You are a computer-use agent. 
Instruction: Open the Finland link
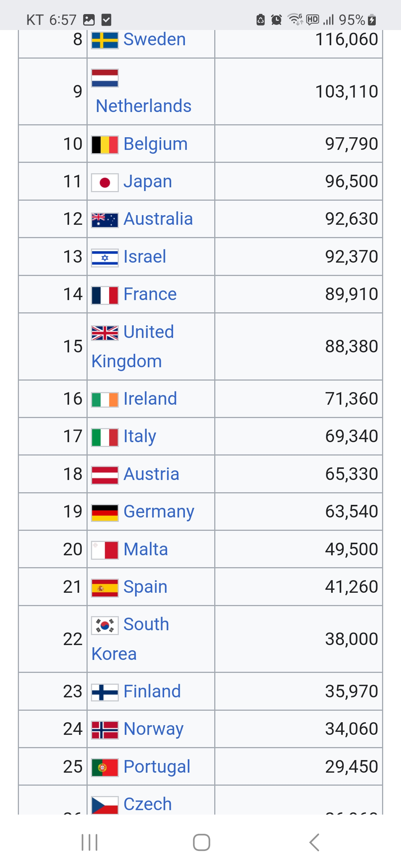pyautogui.click(x=152, y=691)
